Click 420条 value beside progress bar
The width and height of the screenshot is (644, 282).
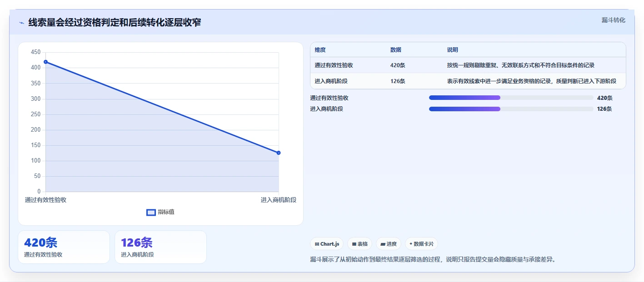pos(605,98)
